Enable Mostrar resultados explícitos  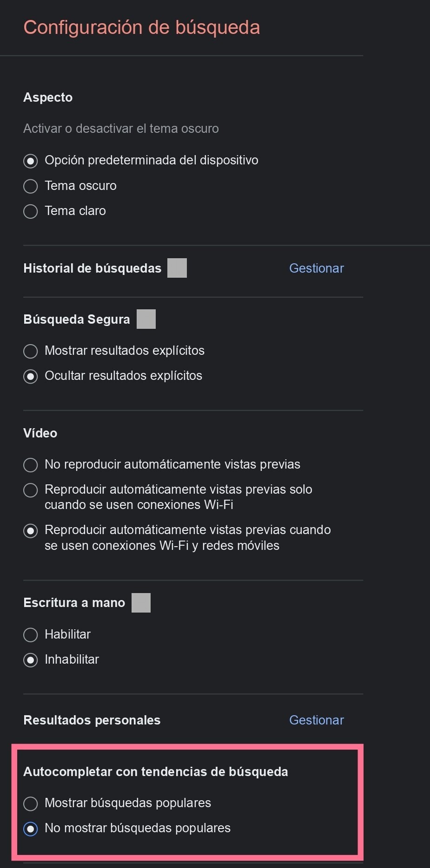pyautogui.click(x=30, y=351)
